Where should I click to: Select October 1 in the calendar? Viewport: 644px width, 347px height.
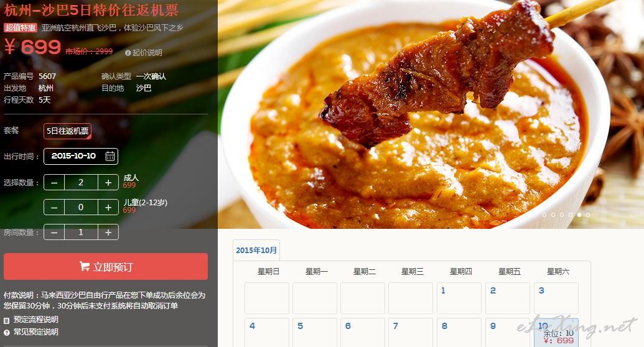459,298
